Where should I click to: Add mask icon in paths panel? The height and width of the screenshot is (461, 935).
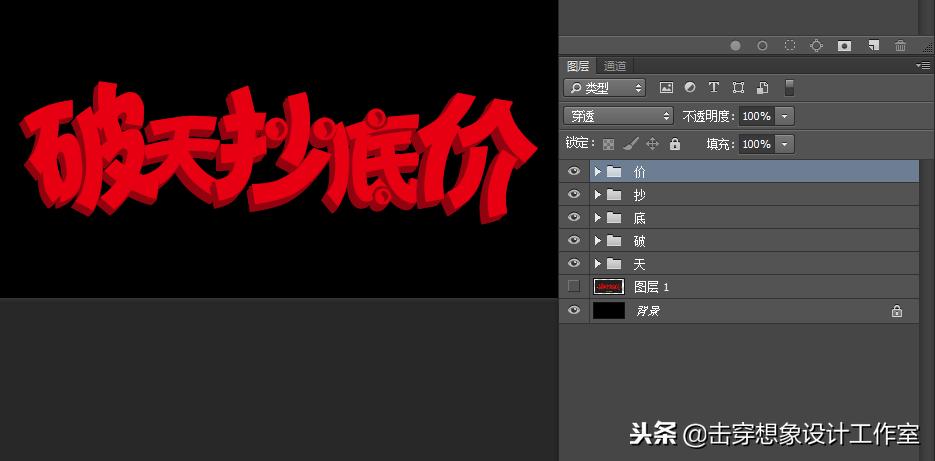pos(844,46)
